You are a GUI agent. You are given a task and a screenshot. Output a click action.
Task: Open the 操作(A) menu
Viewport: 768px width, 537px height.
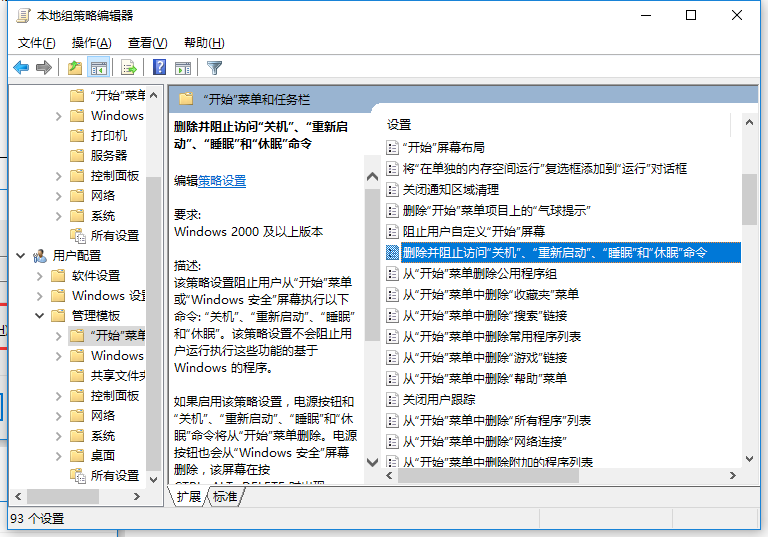(92, 43)
